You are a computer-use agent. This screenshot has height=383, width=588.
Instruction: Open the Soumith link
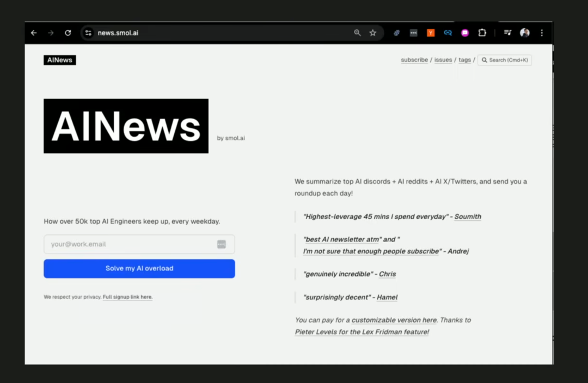(x=468, y=217)
